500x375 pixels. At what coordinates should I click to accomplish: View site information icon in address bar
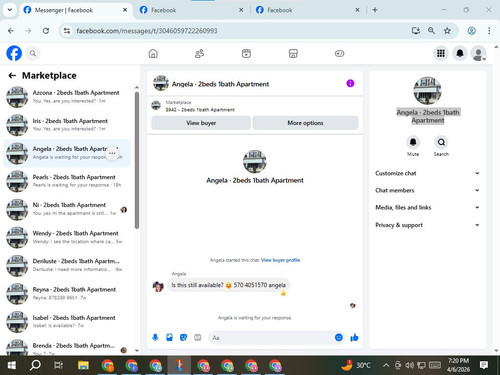click(x=67, y=31)
